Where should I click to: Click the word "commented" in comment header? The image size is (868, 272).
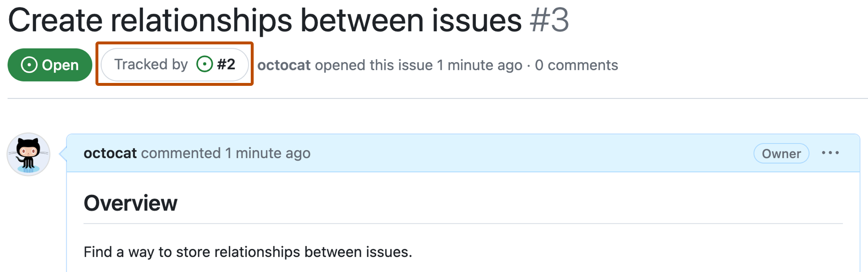[x=181, y=153]
